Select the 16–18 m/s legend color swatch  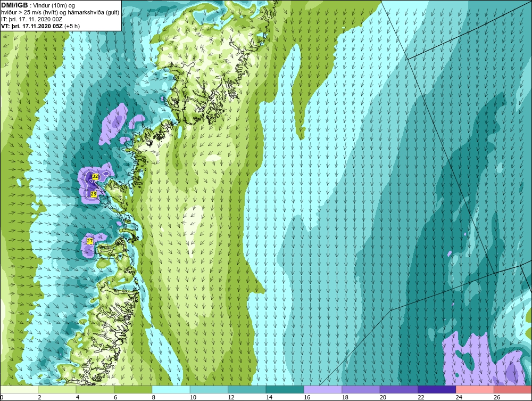pyautogui.click(x=323, y=389)
